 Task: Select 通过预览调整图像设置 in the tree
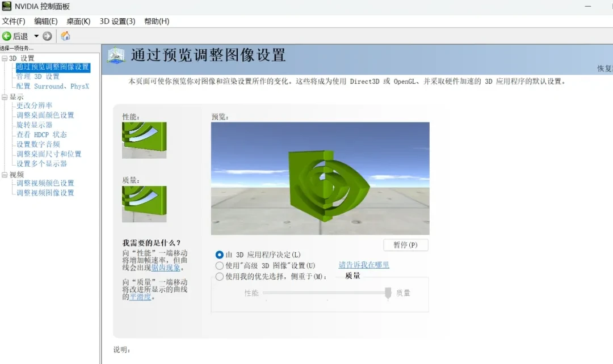tap(53, 67)
